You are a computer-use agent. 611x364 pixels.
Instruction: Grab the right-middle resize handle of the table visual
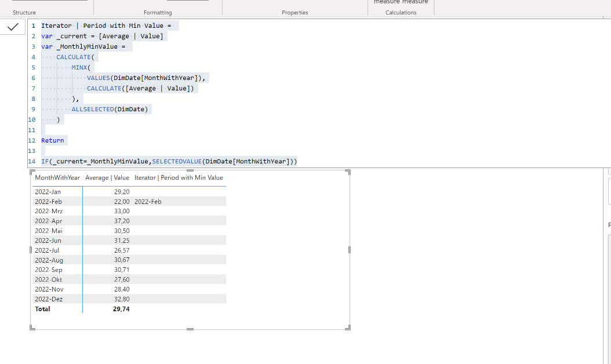349,250
